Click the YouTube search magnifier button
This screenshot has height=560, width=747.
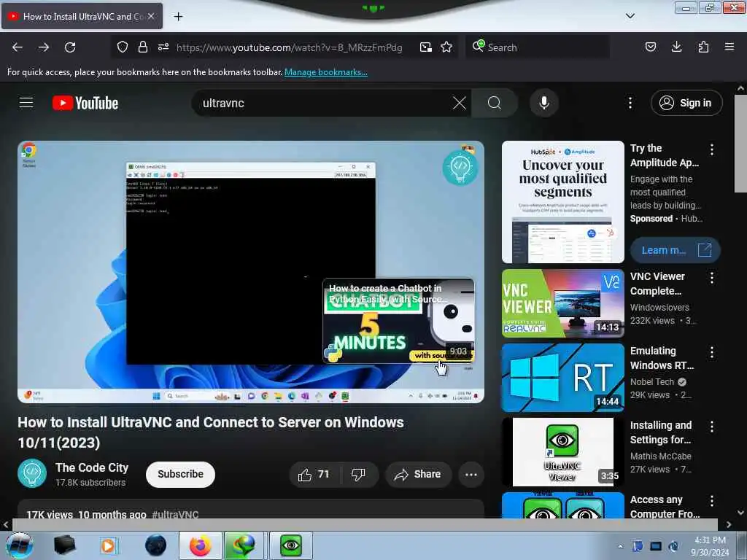pos(495,103)
